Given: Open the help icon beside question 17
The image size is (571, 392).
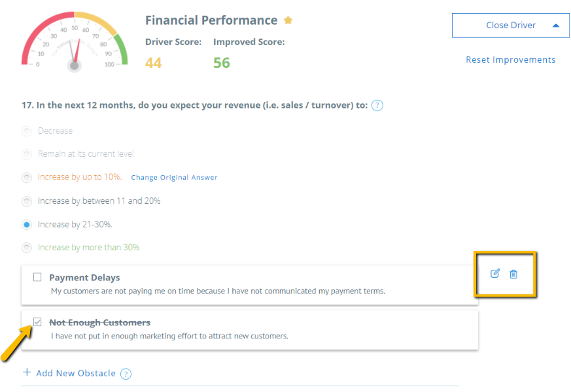Looking at the screenshot, I should pos(377,105).
